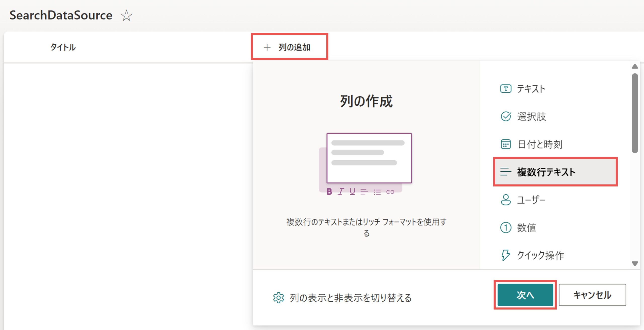Pick the ユーザー person icon

tap(506, 200)
